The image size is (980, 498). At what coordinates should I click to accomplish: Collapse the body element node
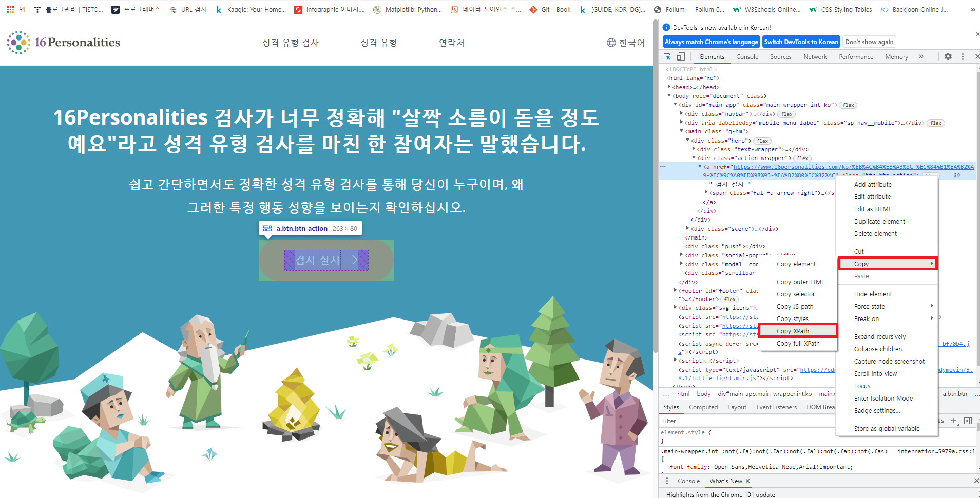click(x=669, y=95)
